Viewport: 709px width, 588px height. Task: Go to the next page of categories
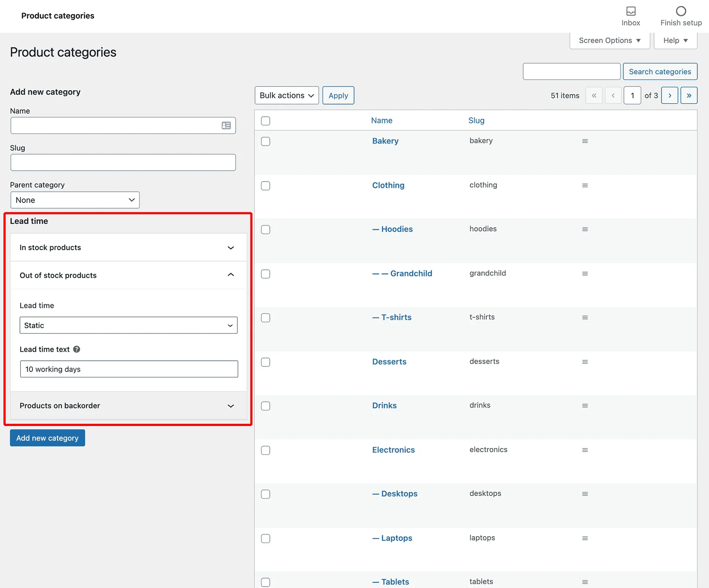click(x=669, y=95)
